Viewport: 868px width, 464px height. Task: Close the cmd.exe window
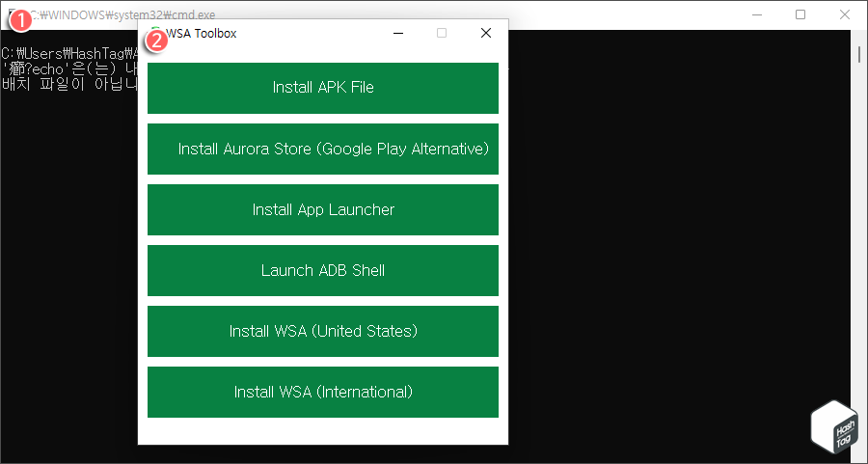click(x=845, y=14)
